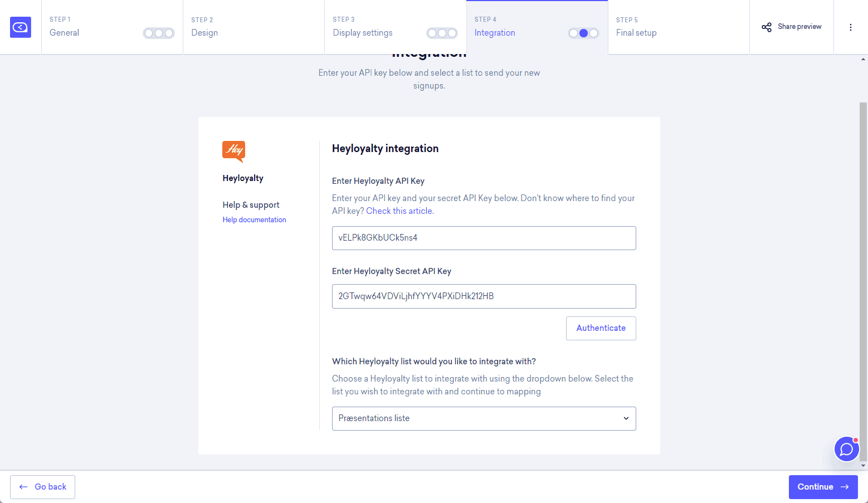The image size is (868, 503).
Task: Select the first sub-step dot under General
Action: click(x=149, y=33)
